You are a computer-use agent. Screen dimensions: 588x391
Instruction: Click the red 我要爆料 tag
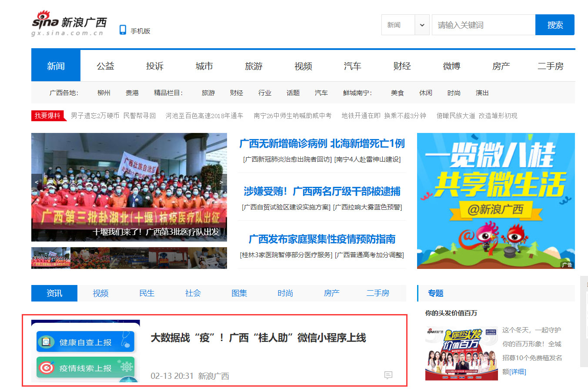point(48,116)
